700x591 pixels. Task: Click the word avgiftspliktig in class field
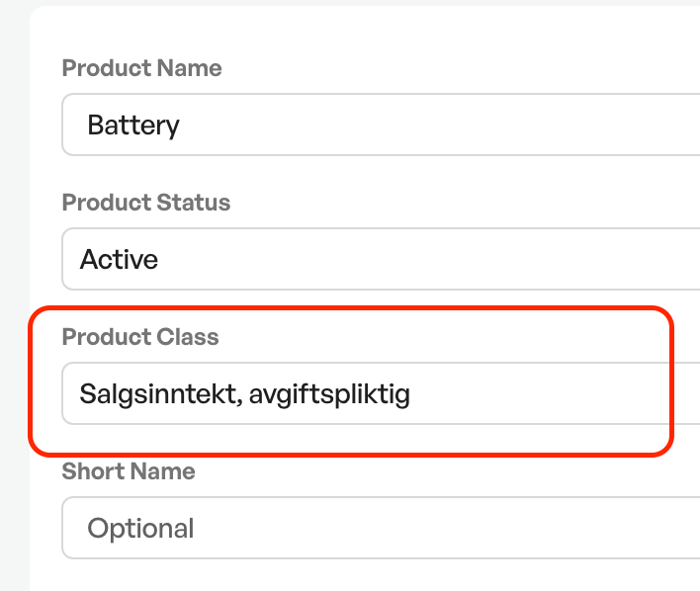[329, 394]
